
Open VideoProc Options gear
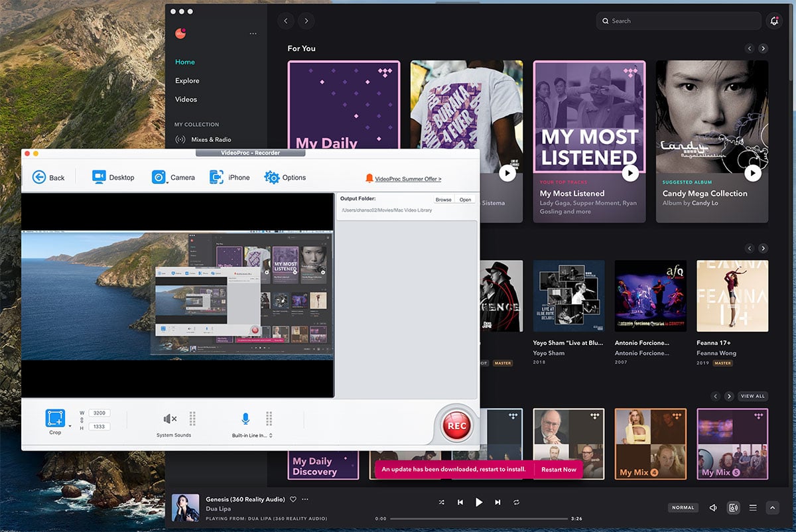tap(285, 177)
